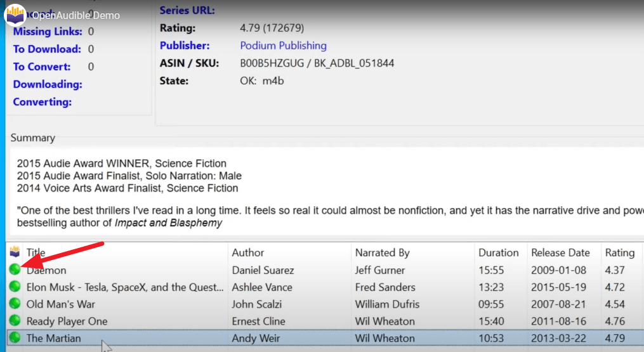Click the 2014 Voice Arts Award Finalist line
The height and width of the screenshot is (352, 644).
[128, 188]
